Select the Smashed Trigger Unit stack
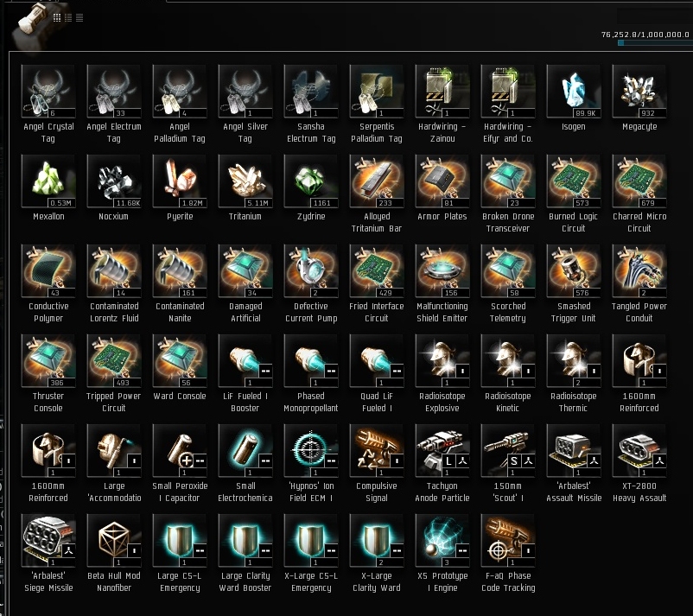The image size is (693, 616). point(573,271)
